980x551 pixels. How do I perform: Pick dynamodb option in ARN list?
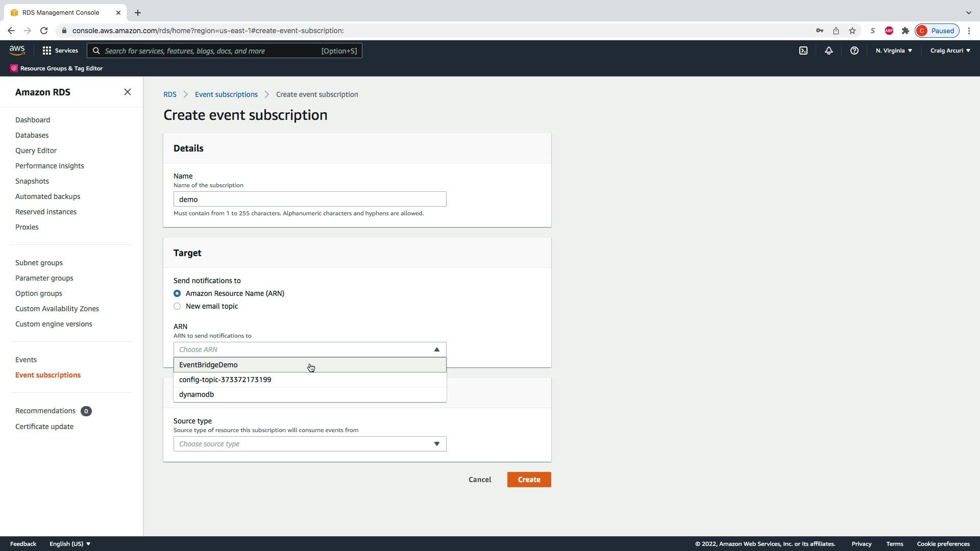(x=197, y=394)
